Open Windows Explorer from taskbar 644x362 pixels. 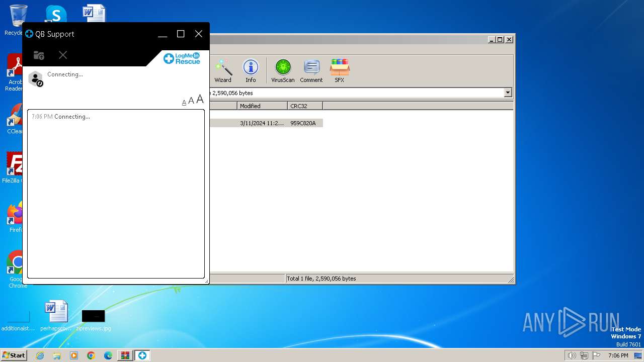coord(57,355)
